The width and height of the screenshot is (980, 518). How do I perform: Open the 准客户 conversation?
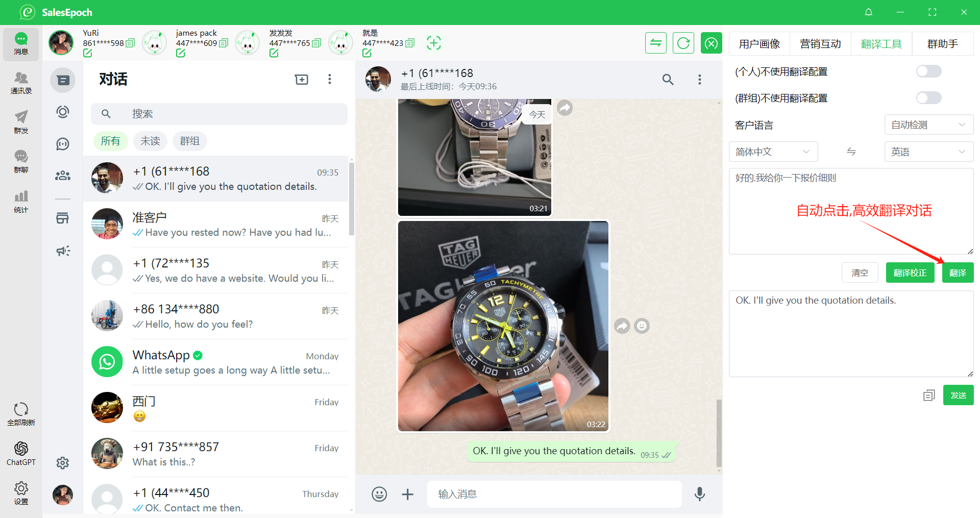[x=216, y=225]
